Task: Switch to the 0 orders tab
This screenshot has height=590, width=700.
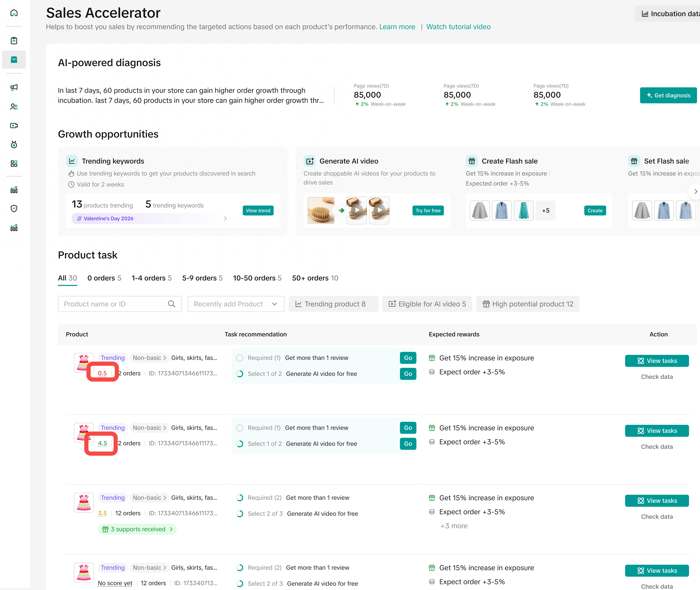Action: click(104, 278)
